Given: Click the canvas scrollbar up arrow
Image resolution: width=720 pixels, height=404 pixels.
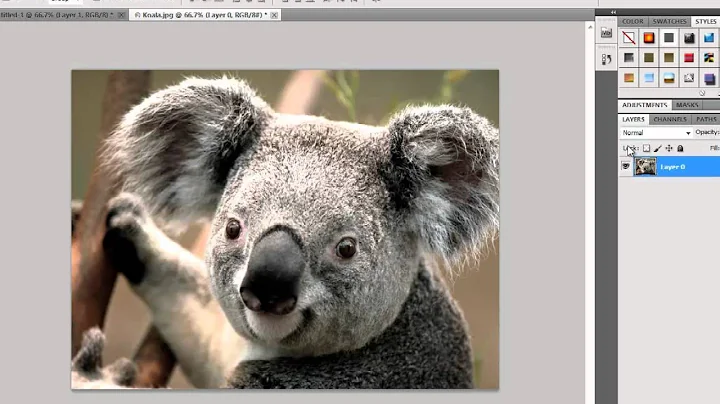Looking at the screenshot, I should pyautogui.click(x=590, y=27).
